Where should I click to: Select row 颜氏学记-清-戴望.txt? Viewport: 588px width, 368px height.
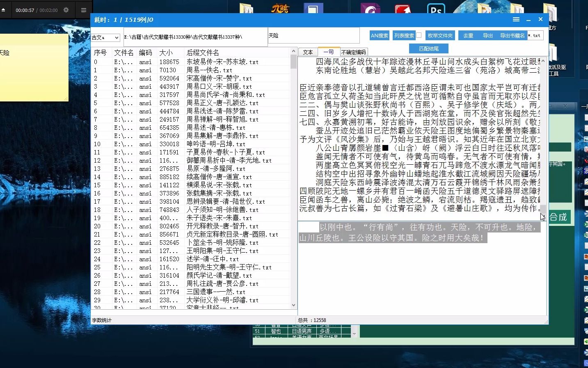point(191,276)
